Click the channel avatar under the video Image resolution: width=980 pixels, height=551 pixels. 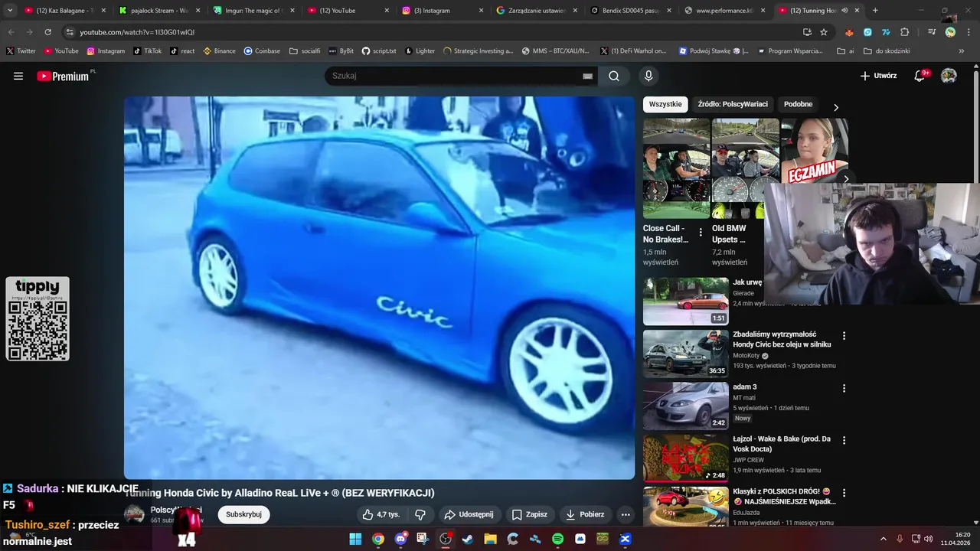(134, 514)
